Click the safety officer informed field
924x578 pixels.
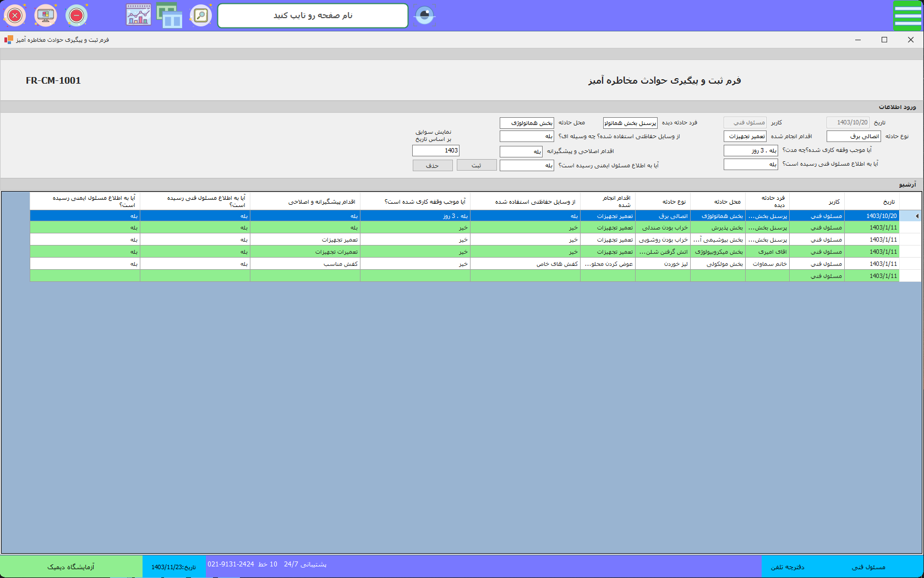click(527, 165)
